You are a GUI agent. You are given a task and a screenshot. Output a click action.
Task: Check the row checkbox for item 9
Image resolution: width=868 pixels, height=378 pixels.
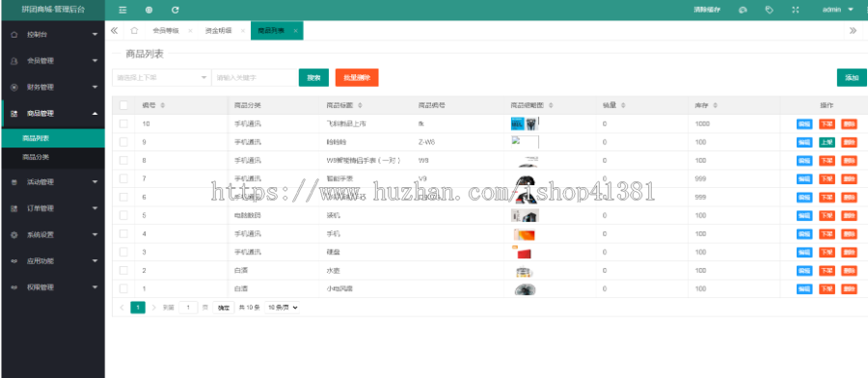coord(123,143)
